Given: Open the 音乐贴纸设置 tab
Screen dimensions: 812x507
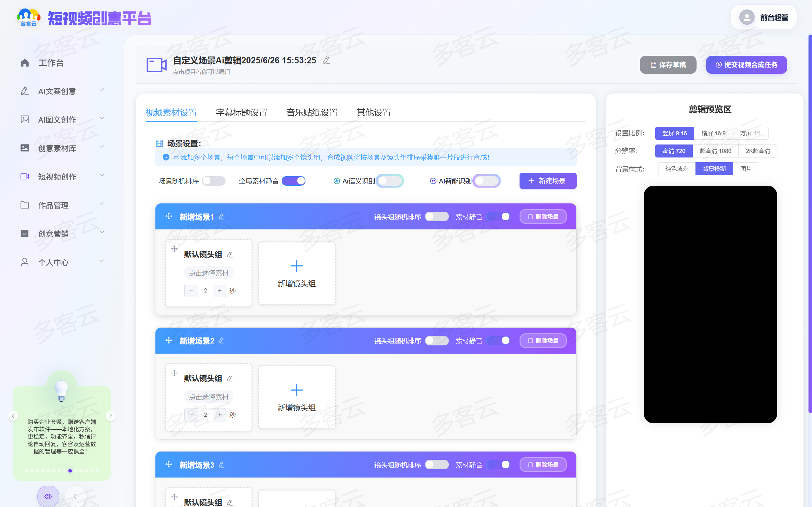Looking at the screenshot, I should coord(312,113).
